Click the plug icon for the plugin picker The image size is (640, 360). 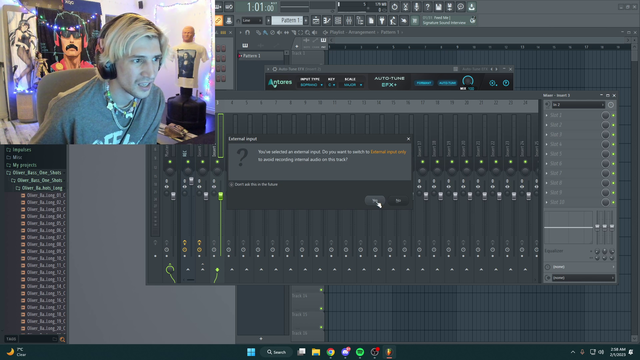click(x=382, y=20)
